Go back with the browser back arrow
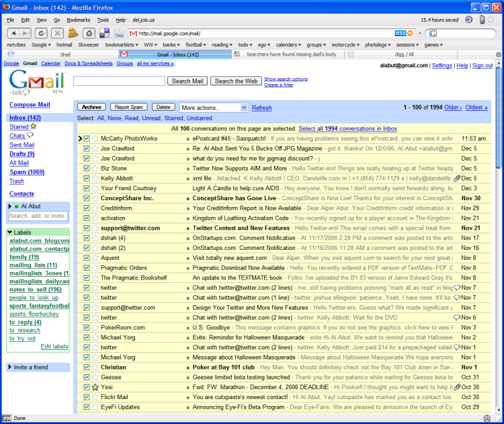 [x=13, y=33]
